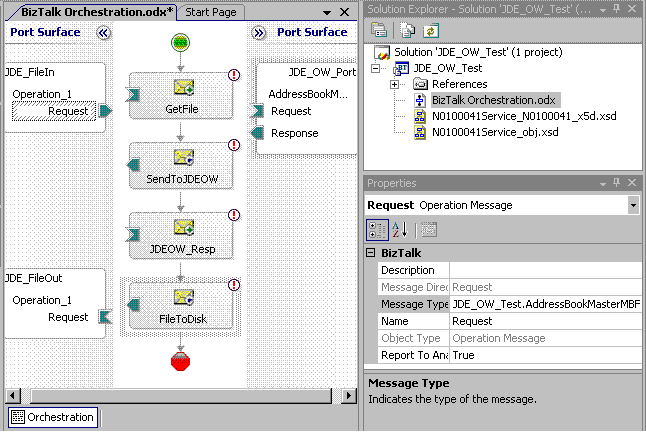This screenshot has height=432, width=646.
Task: Pin the Solution Explorer panel auto-hide
Action: tap(617, 9)
